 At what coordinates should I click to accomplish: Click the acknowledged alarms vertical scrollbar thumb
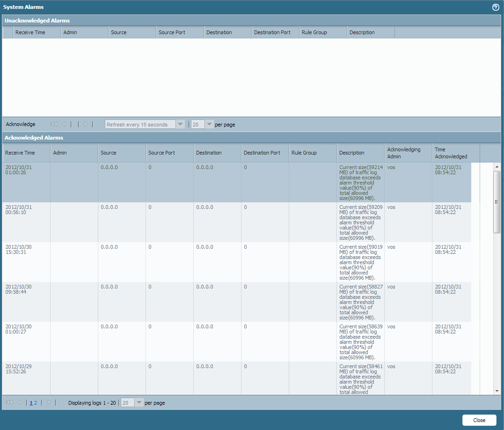(497, 202)
